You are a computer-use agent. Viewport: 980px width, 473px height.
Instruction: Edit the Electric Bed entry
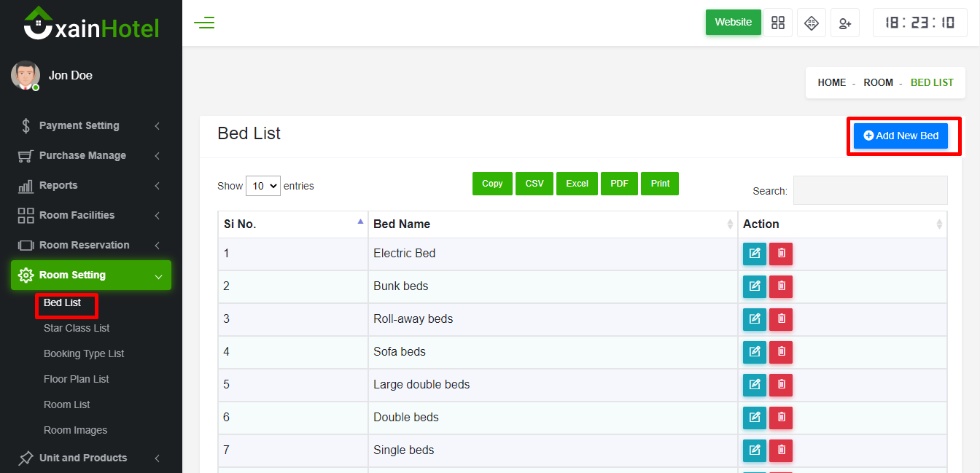click(x=755, y=254)
